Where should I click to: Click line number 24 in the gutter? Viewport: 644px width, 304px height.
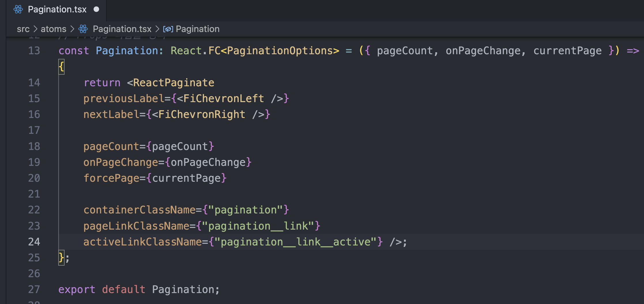[34, 242]
